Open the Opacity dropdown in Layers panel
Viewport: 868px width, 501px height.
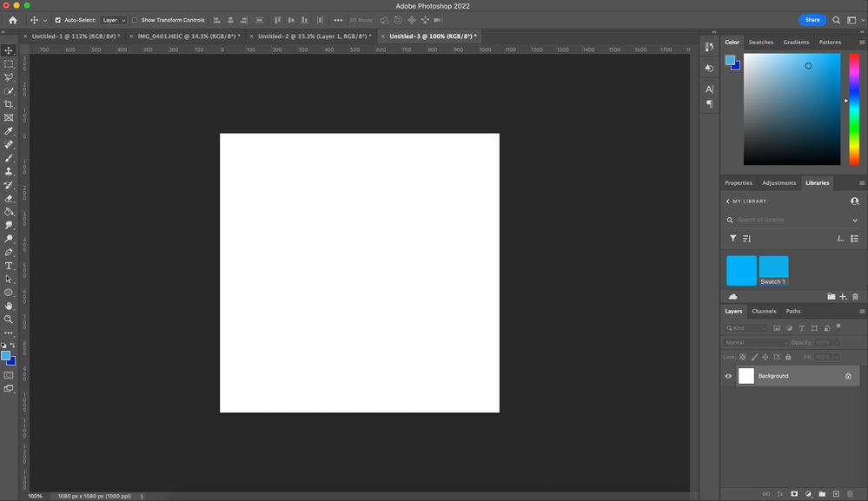[835, 342]
